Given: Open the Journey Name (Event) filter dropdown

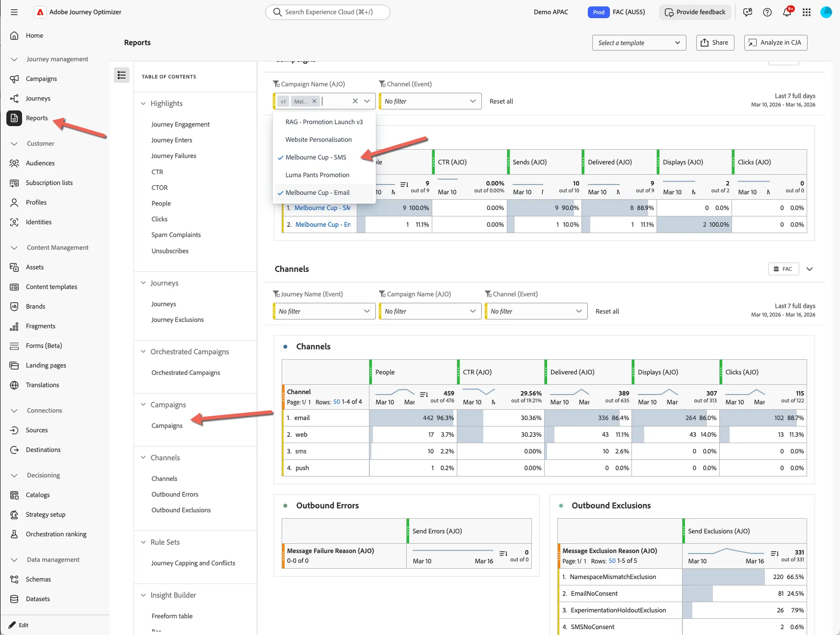Looking at the screenshot, I should tap(324, 311).
